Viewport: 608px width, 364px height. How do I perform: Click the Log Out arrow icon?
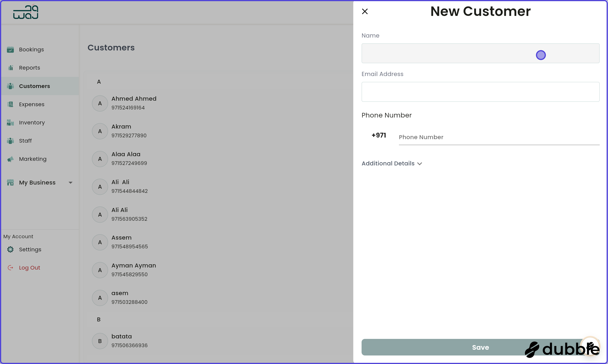(x=10, y=267)
